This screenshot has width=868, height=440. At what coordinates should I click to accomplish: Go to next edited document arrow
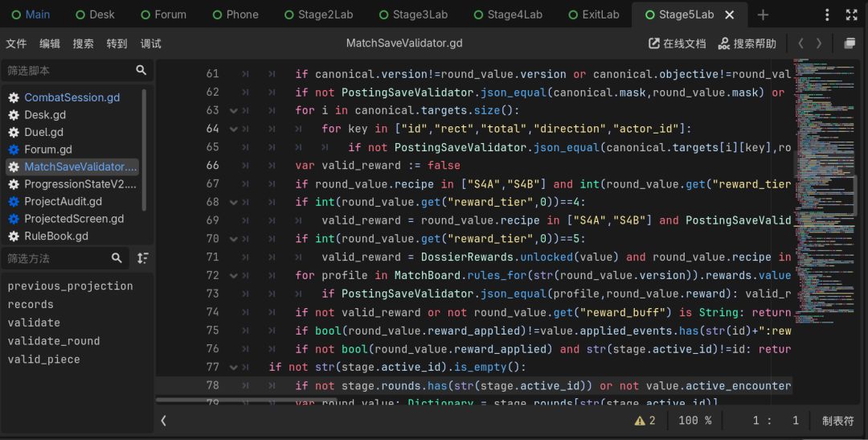pos(819,43)
